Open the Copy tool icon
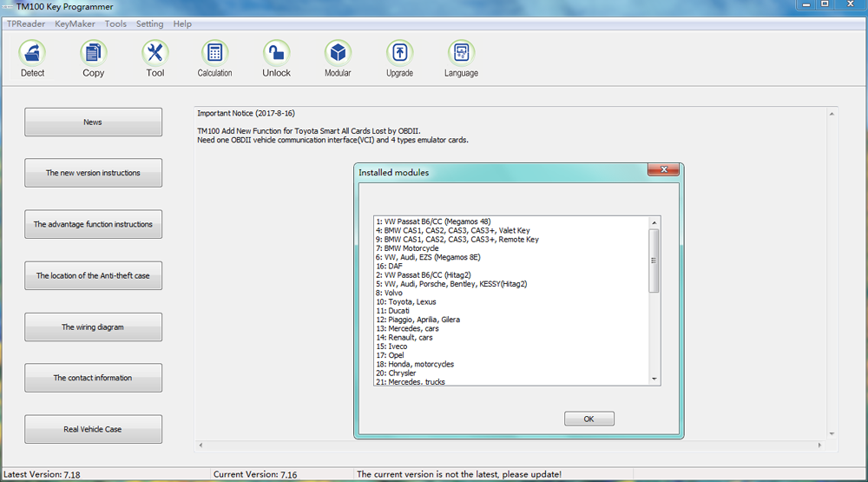The width and height of the screenshot is (868, 482). click(93, 54)
